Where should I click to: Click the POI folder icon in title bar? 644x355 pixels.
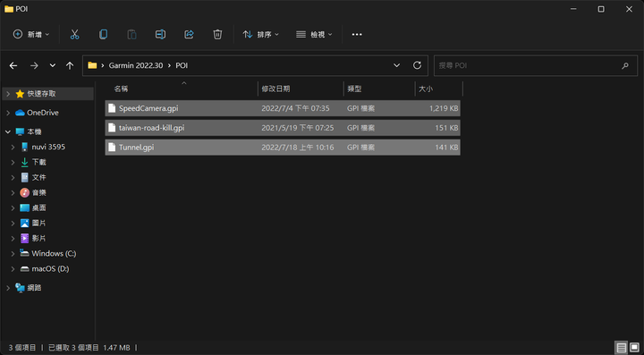(x=9, y=9)
